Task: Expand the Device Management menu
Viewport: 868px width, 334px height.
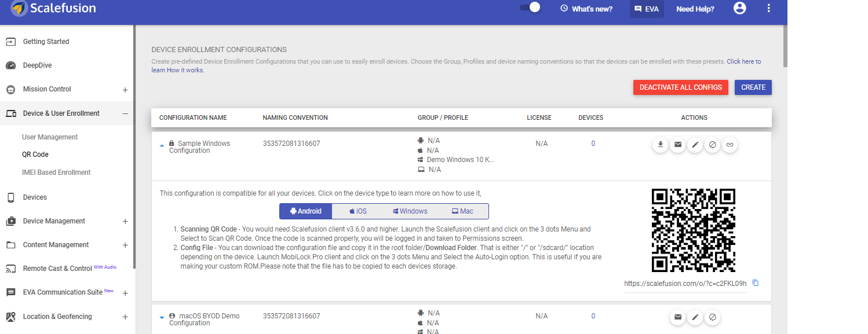Action: coord(125,221)
